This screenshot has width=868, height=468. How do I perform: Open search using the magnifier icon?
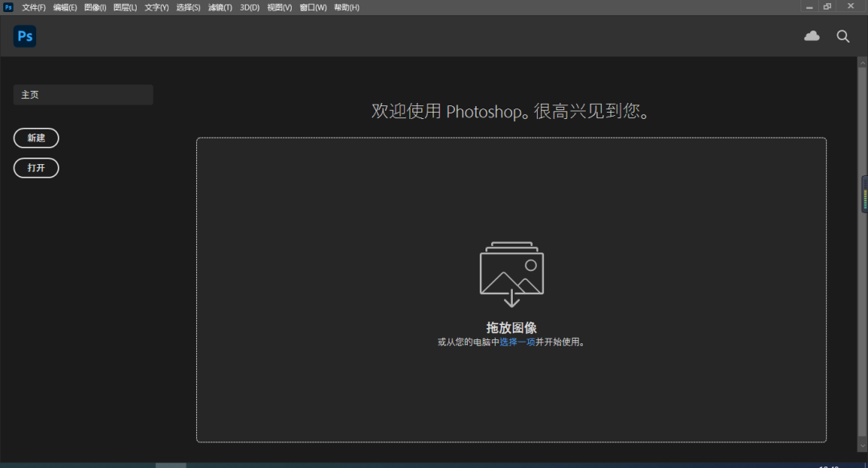842,35
